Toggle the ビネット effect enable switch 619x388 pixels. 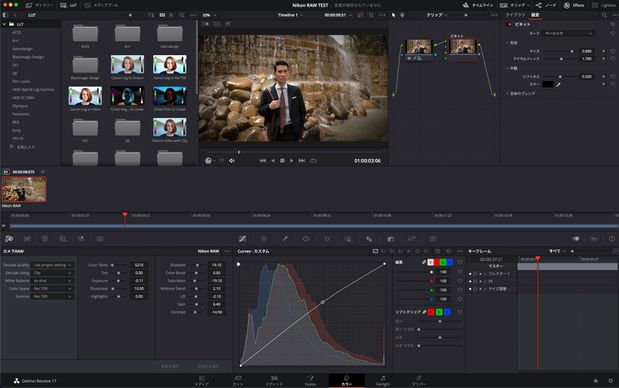[x=509, y=24]
